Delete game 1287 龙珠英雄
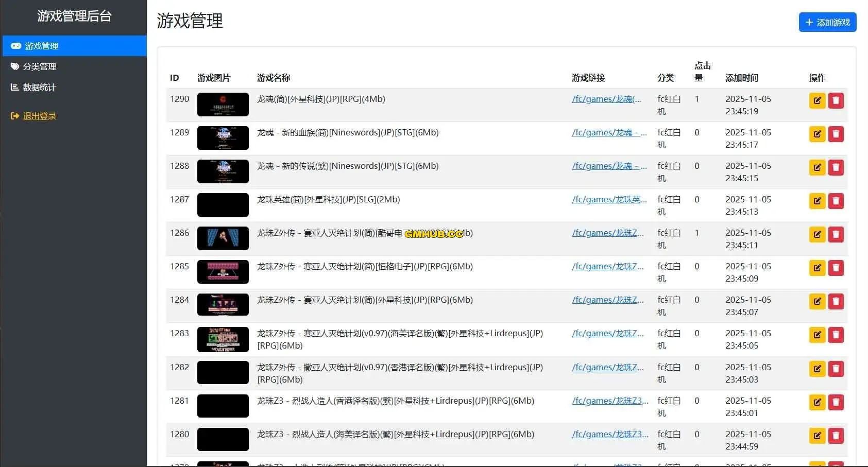Image resolution: width=868 pixels, height=467 pixels. (x=836, y=201)
